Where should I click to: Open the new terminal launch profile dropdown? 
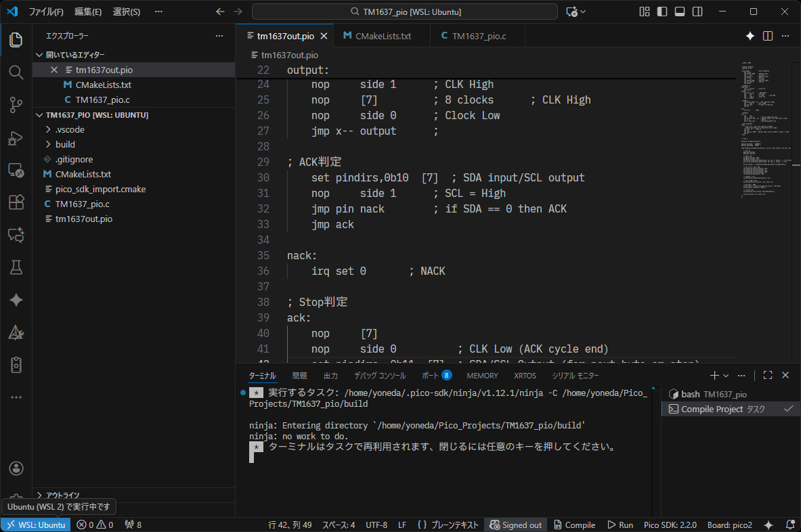(726, 375)
